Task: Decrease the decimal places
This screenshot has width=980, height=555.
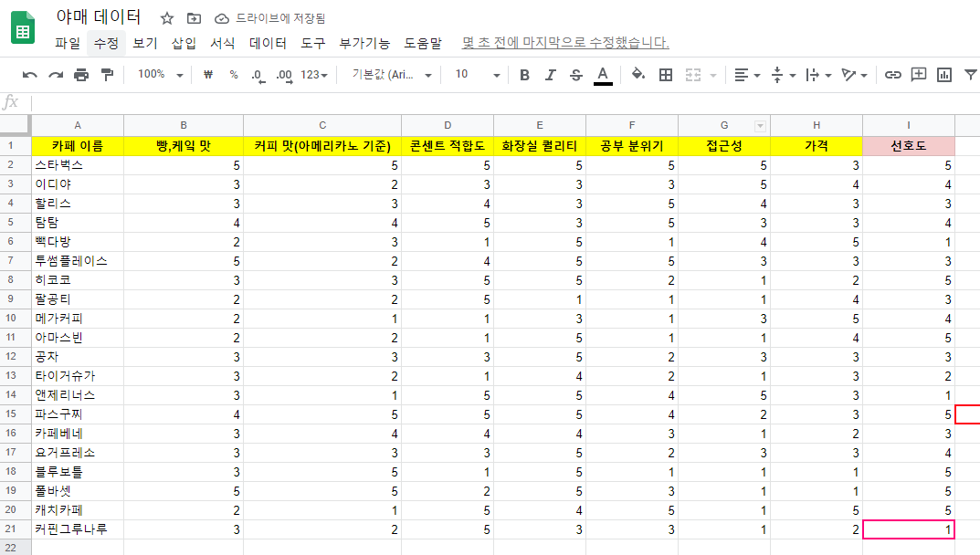Action: pos(258,76)
